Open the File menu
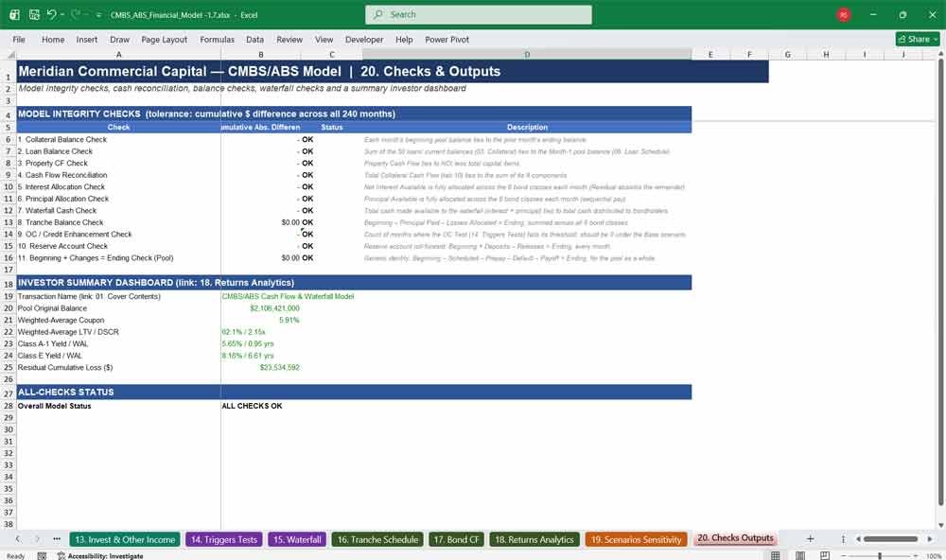Viewport: 946px width, 560px height. (x=19, y=39)
